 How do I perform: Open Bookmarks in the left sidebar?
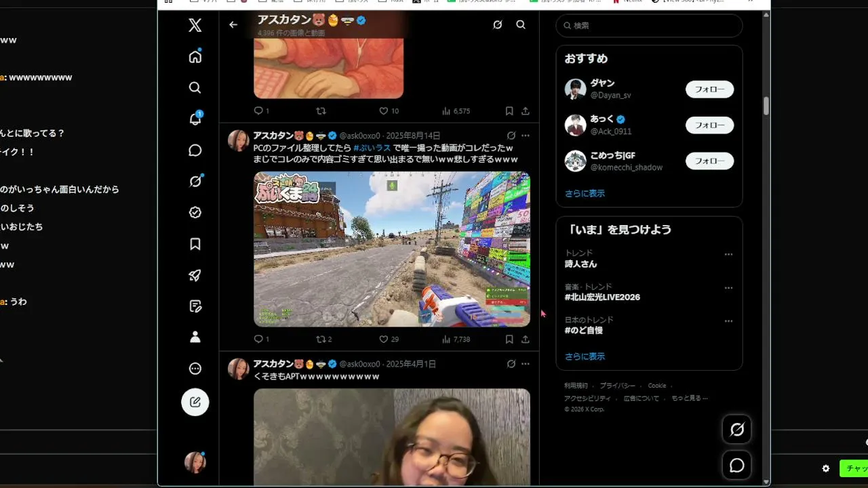[x=195, y=244]
